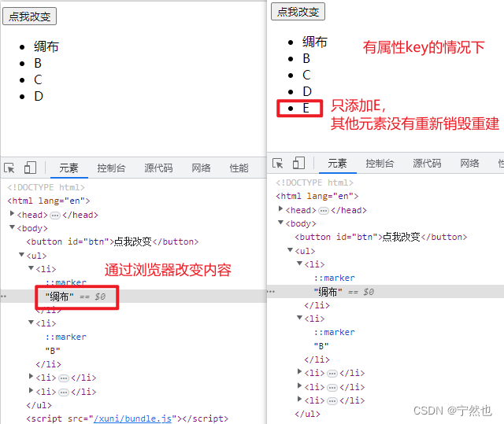Click ellipsis badge of third li in right DevTools
The width and height of the screenshot is (504, 424).
(332, 374)
